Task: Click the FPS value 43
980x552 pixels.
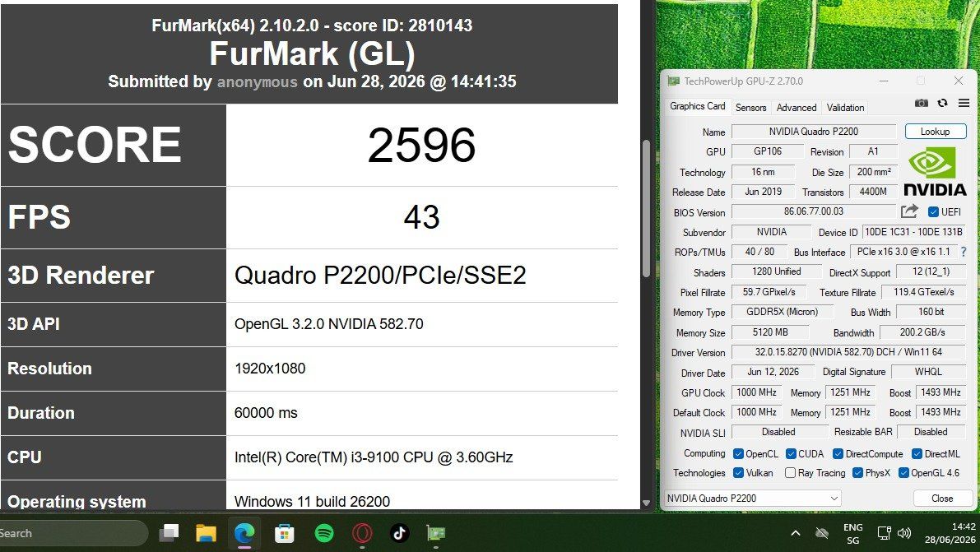Action: click(422, 217)
